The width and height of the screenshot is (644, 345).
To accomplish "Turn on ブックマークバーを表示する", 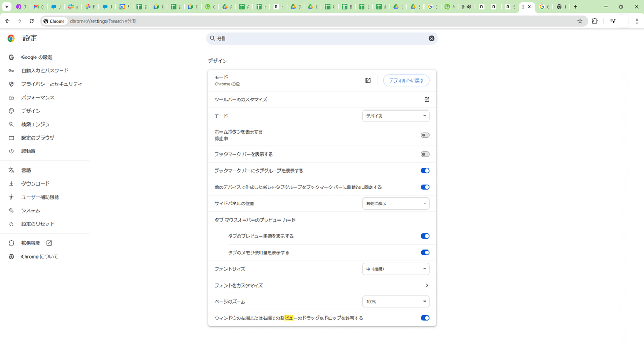I will [425, 154].
